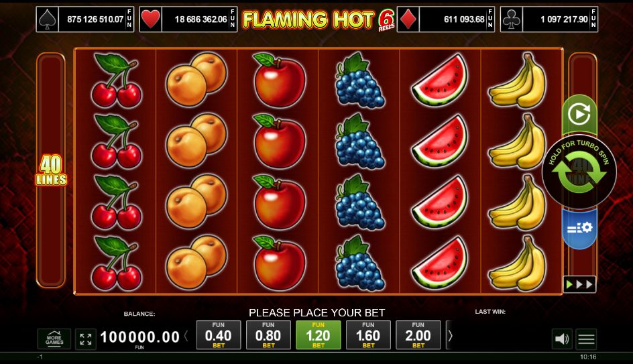The image size is (633, 364).
Task: Mute the game sound speaker icon
Action: coord(561,339)
